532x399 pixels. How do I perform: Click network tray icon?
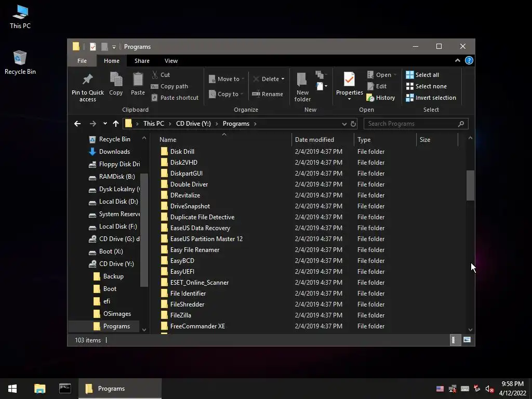click(x=453, y=389)
